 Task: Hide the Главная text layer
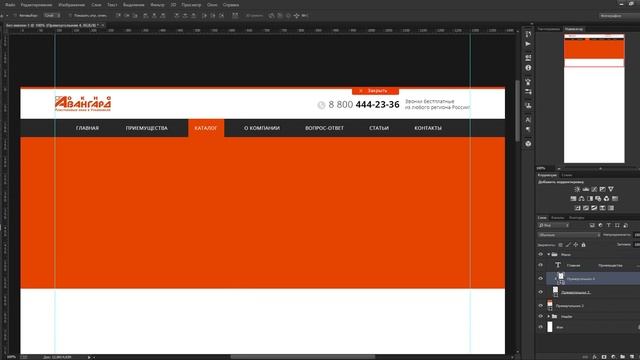(541, 265)
